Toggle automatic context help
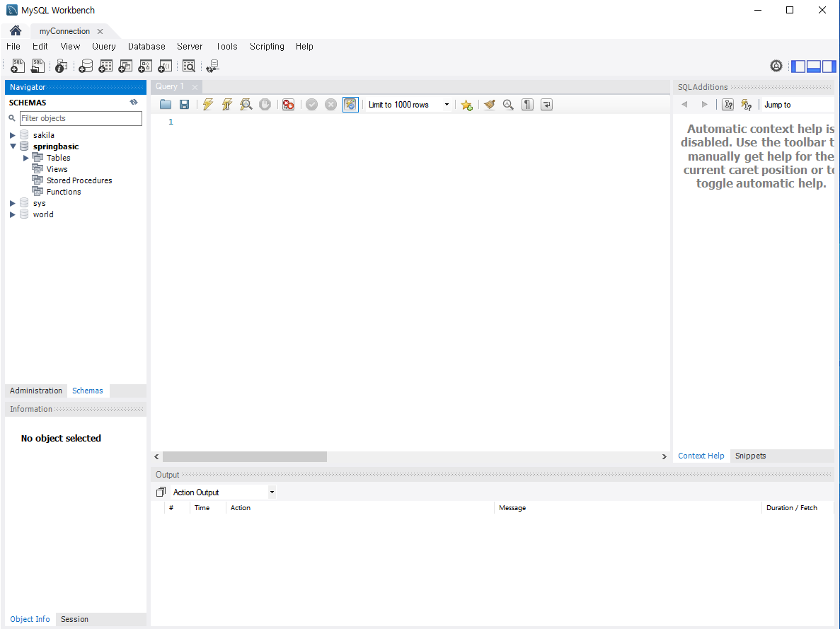The height and width of the screenshot is (629, 840). pos(747,105)
